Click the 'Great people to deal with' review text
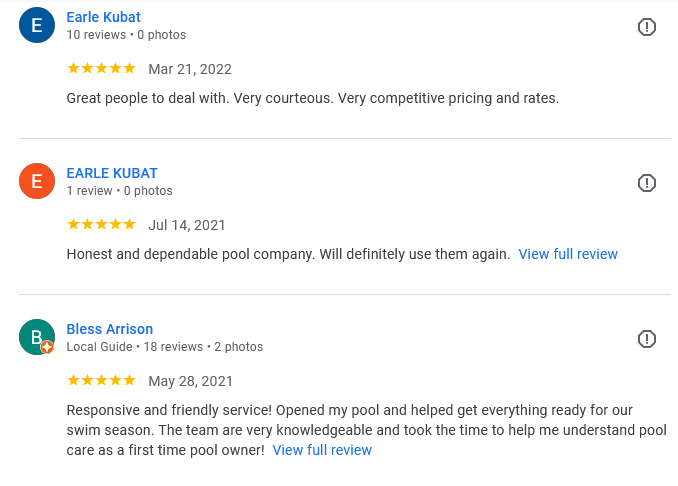Screen dimensions: 678x486 312,98
